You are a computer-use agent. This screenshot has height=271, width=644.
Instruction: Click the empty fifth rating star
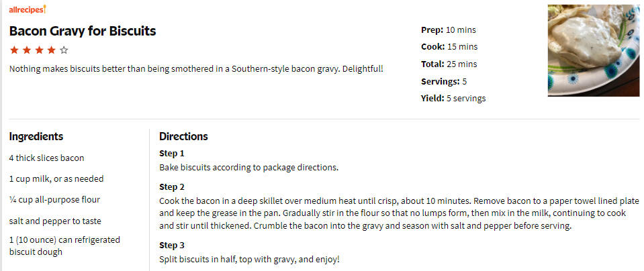(x=63, y=50)
